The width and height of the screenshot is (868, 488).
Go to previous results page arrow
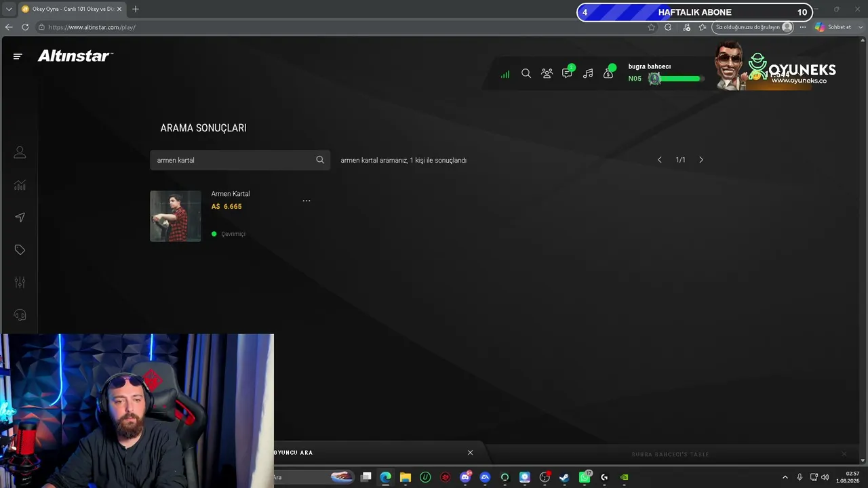point(659,160)
